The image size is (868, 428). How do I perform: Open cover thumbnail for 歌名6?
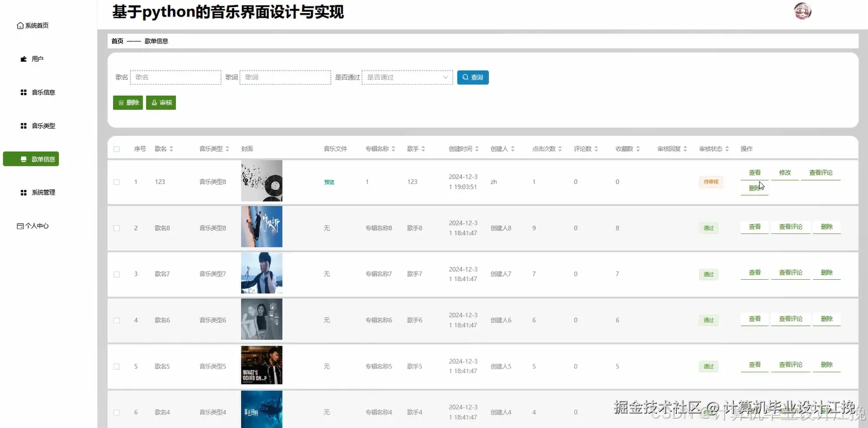261,319
